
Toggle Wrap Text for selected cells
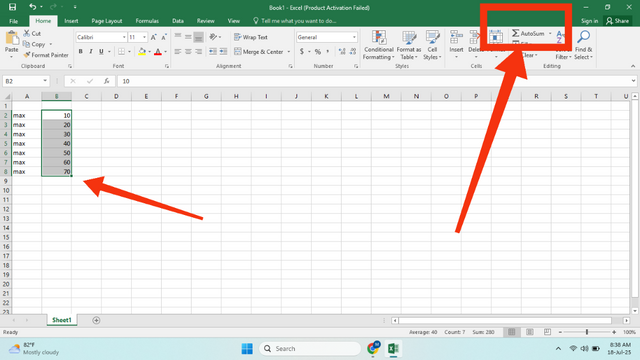coord(251,37)
